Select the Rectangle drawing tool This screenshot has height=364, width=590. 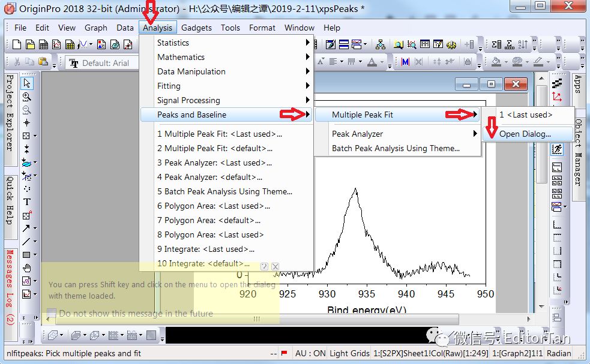26,255
